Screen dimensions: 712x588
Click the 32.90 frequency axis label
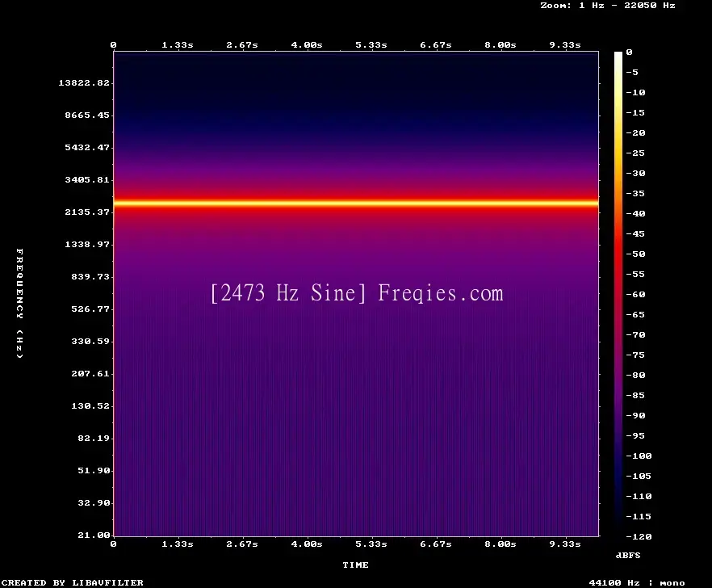coord(94,502)
